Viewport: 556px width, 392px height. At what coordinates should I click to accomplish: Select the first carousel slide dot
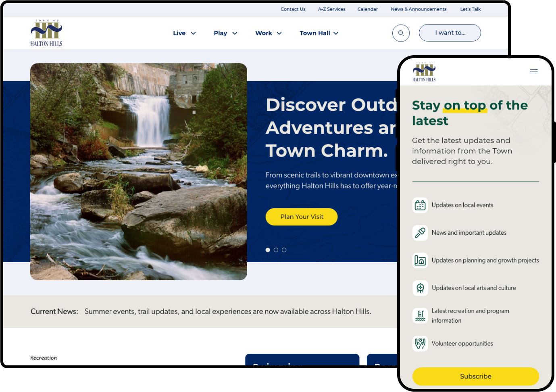point(268,250)
